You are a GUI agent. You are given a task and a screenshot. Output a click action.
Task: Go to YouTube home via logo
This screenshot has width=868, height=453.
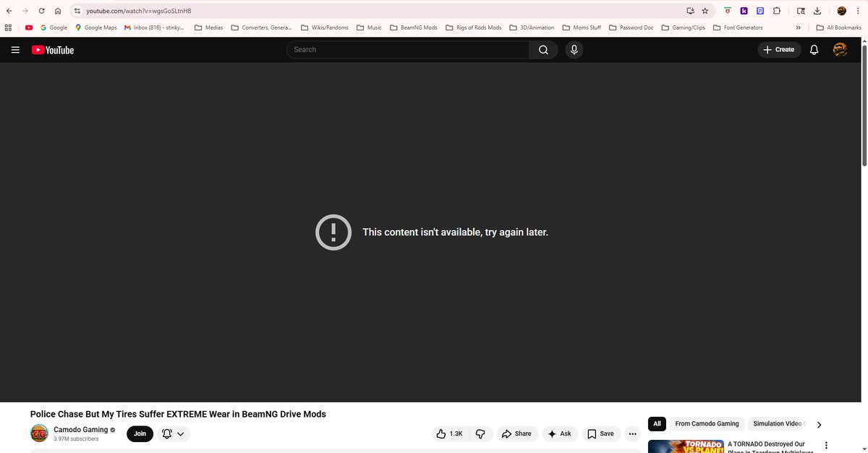coord(53,50)
